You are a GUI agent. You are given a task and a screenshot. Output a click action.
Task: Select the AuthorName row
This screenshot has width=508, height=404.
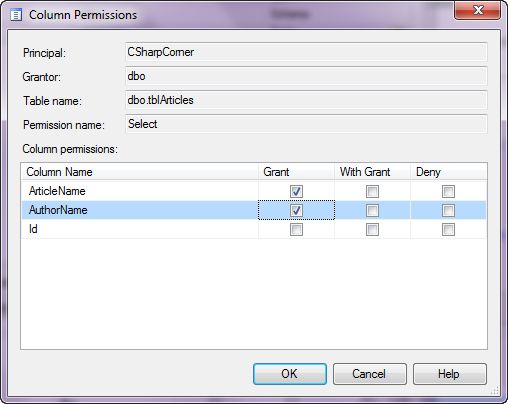[x=254, y=210]
